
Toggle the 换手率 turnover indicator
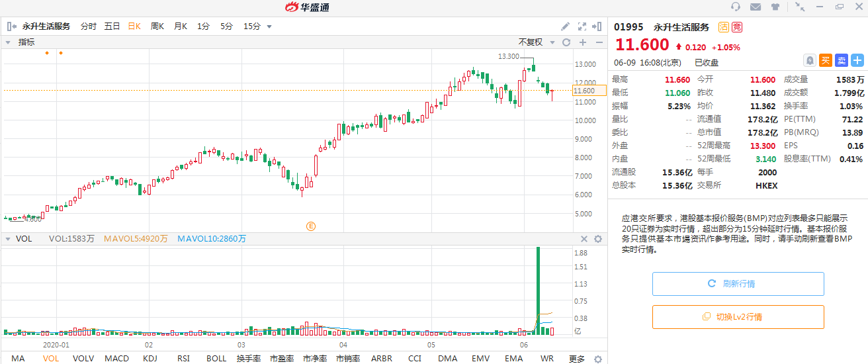pyautogui.click(x=249, y=359)
